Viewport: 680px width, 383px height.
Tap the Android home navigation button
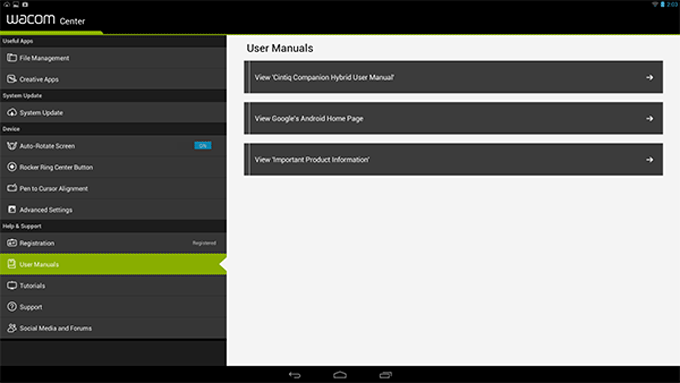[340, 375]
